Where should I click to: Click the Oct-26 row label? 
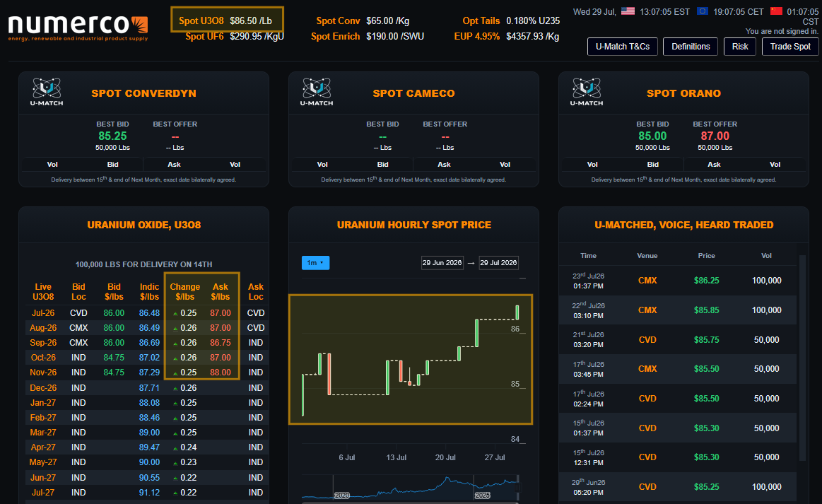[x=43, y=357]
